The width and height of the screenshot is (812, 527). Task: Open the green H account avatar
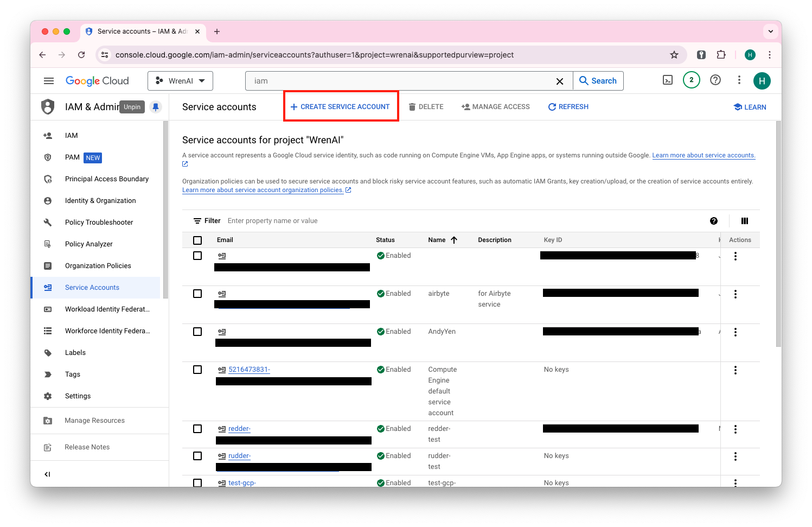click(762, 81)
